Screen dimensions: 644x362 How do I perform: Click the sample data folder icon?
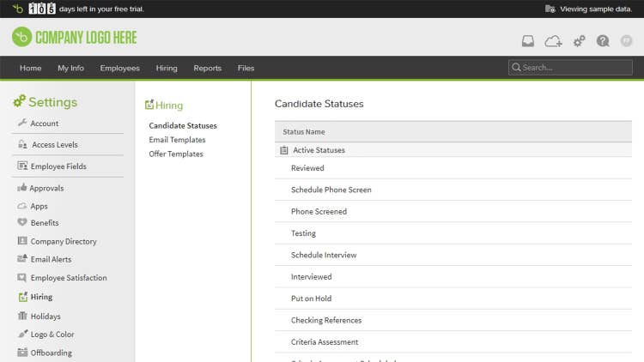(550, 9)
